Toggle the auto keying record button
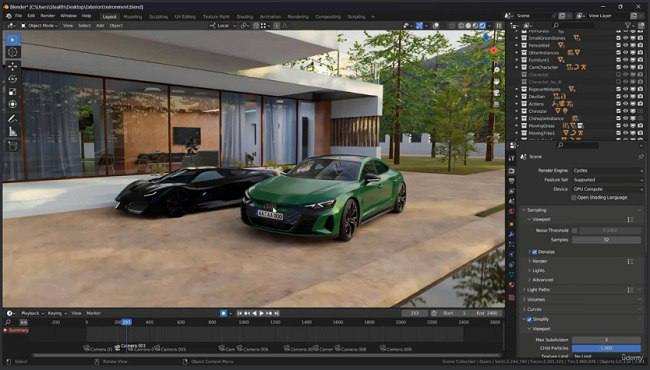The width and height of the screenshot is (650, 370). tap(223, 314)
